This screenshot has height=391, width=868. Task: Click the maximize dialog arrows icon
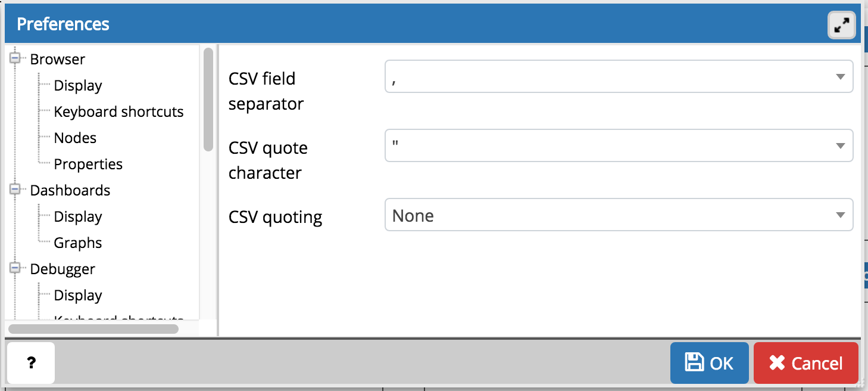pyautogui.click(x=841, y=25)
